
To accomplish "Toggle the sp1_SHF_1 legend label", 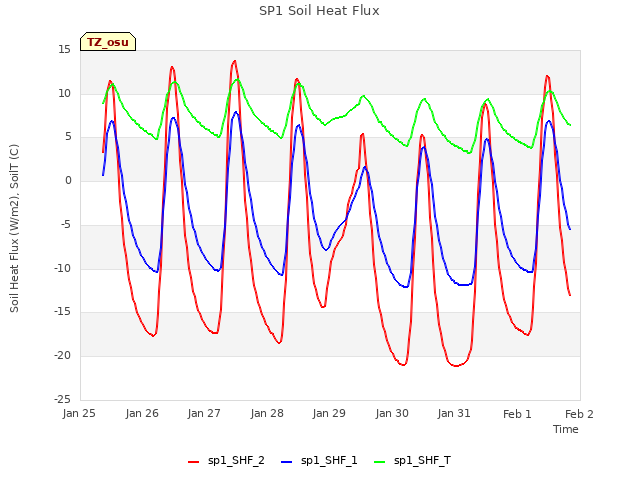I will pyautogui.click(x=329, y=460).
